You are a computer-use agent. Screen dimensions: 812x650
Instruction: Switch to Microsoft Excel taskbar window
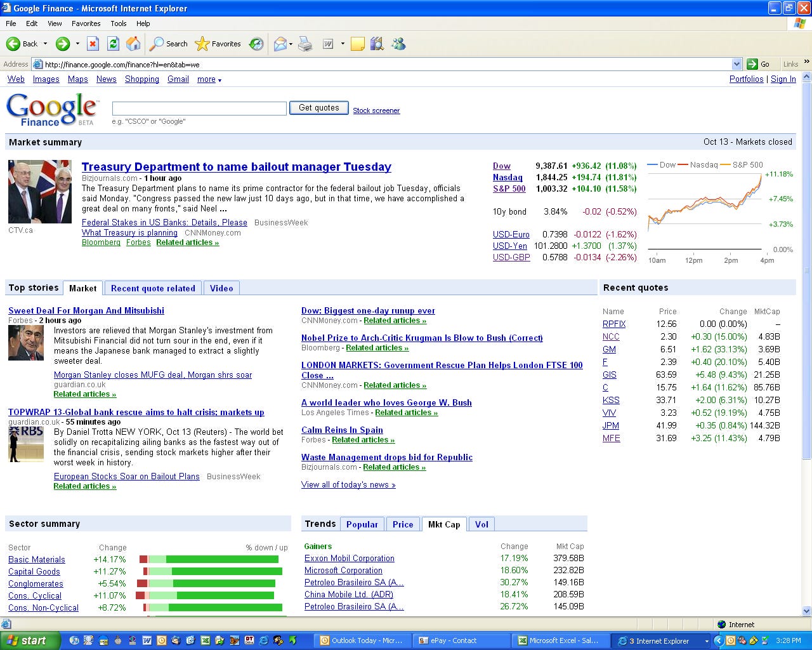click(560, 640)
